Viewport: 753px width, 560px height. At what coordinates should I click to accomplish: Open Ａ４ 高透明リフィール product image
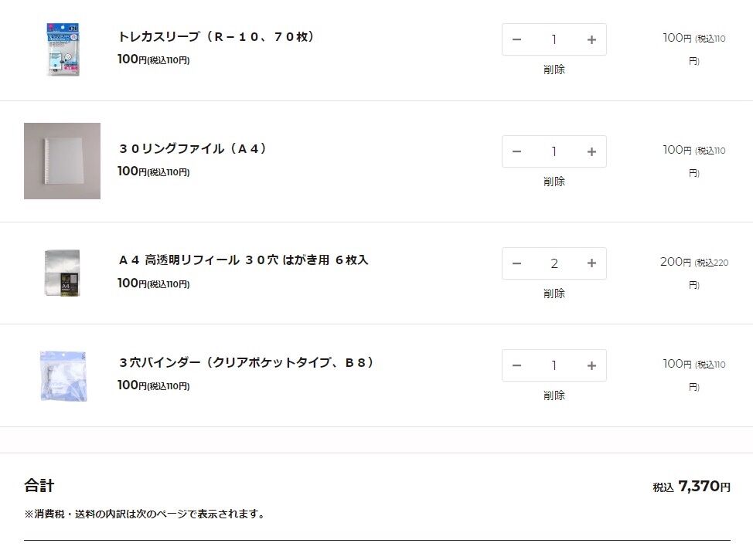pos(63,273)
